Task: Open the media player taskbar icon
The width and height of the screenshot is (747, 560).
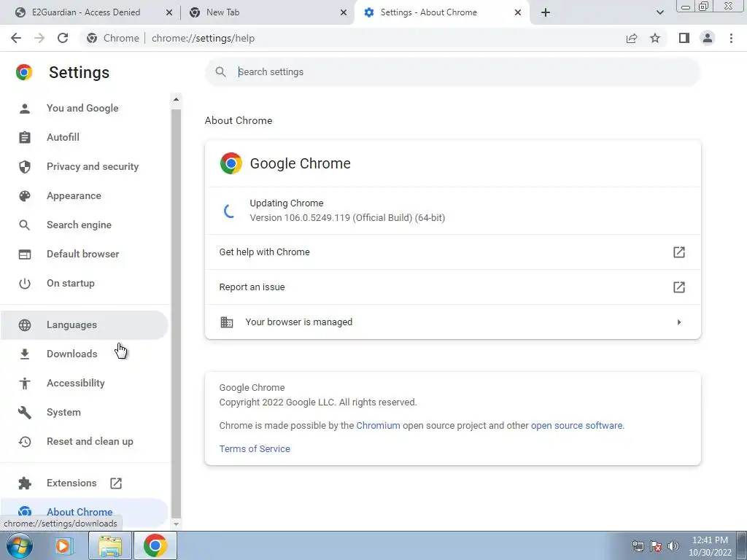Action: pyautogui.click(x=63, y=545)
